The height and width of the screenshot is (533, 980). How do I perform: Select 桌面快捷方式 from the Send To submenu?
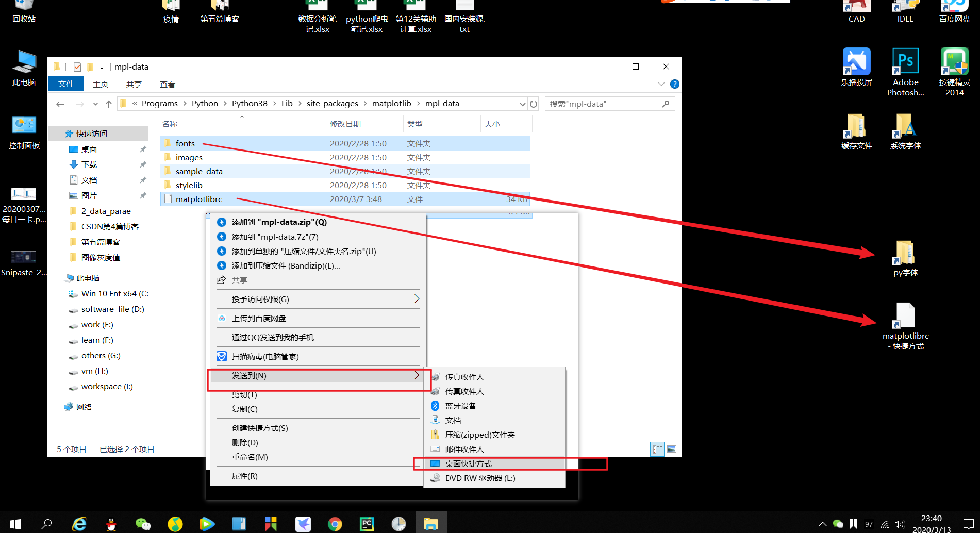(468, 463)
